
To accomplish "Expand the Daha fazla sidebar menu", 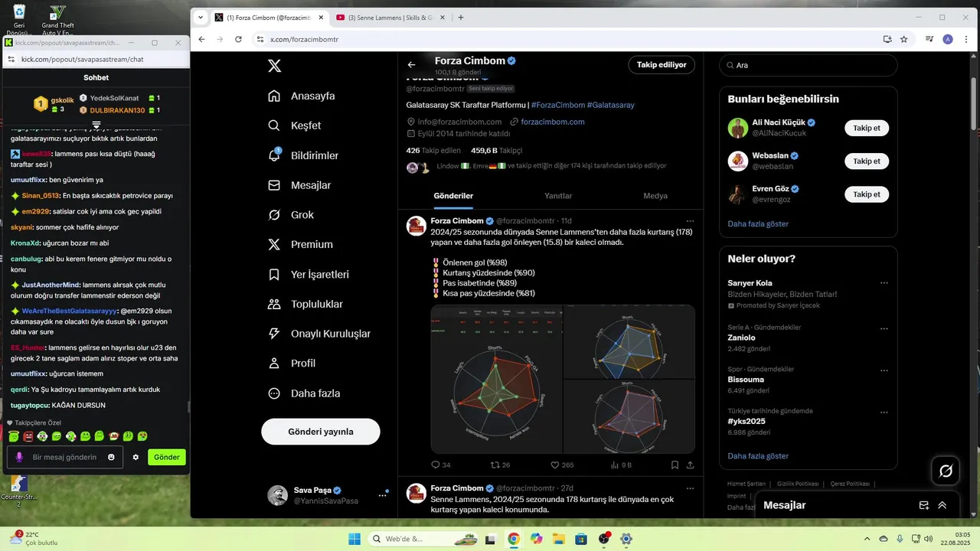I will coord(304,393).
